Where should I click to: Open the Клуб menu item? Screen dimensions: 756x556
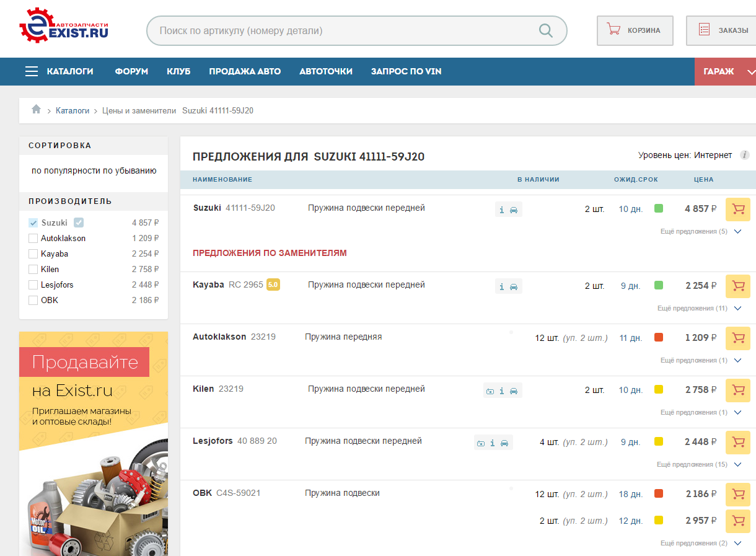coord(178,71)
